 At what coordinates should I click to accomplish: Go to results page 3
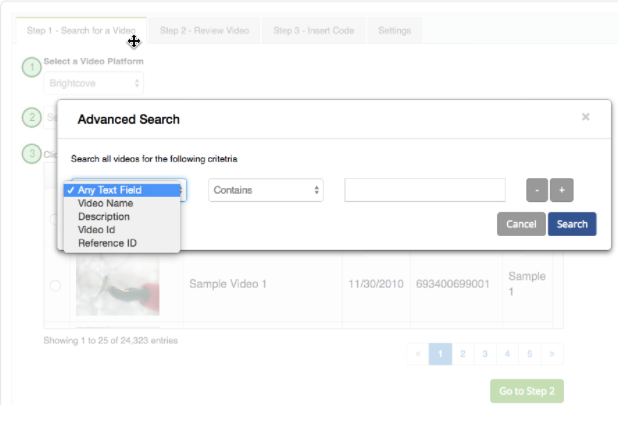[485, 354]
